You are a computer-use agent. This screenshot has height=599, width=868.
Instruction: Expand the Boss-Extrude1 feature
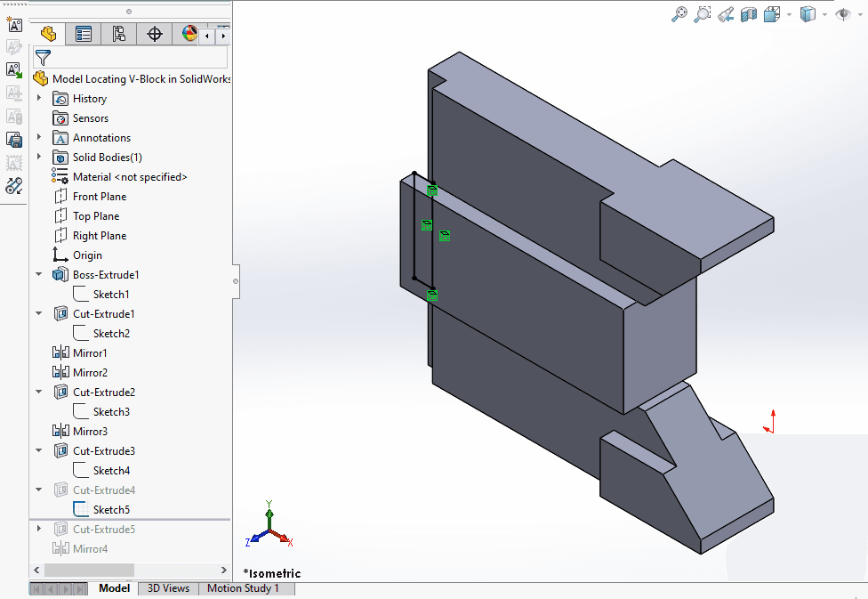36,274
